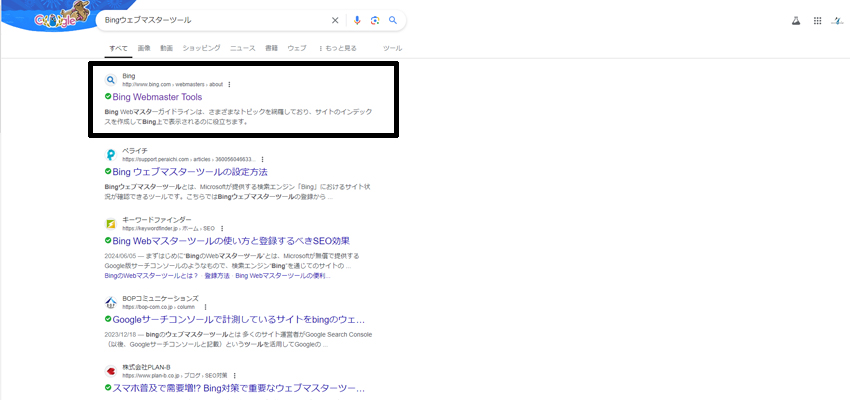Open スマホ普及で需要増!? Bing対策 link
The image size is (850, 400).
coord(239,388)
